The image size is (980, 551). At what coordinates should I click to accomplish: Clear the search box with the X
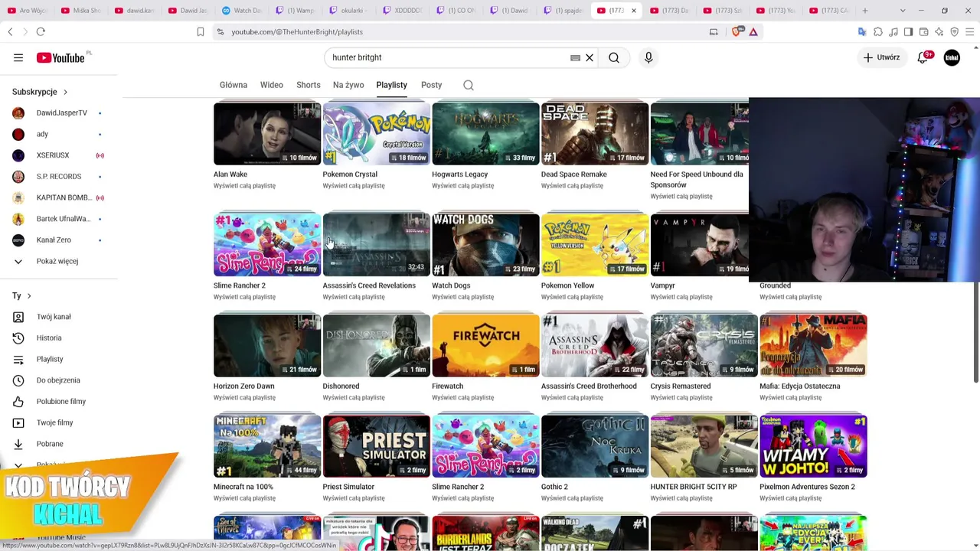pos(590,57)
